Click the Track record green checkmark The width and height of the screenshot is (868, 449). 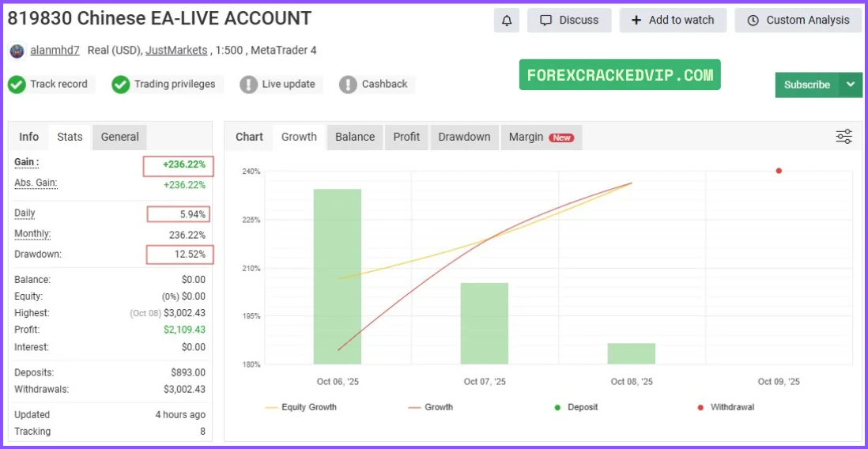17,85
